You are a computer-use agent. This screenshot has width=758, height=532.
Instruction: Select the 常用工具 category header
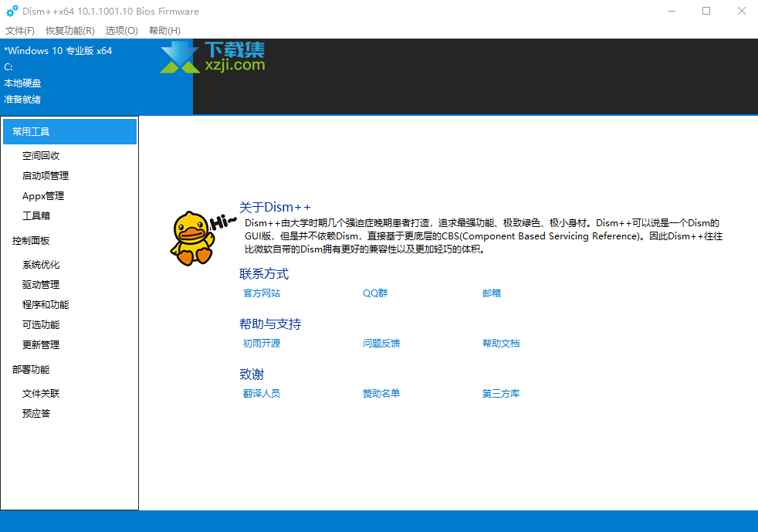69,131
